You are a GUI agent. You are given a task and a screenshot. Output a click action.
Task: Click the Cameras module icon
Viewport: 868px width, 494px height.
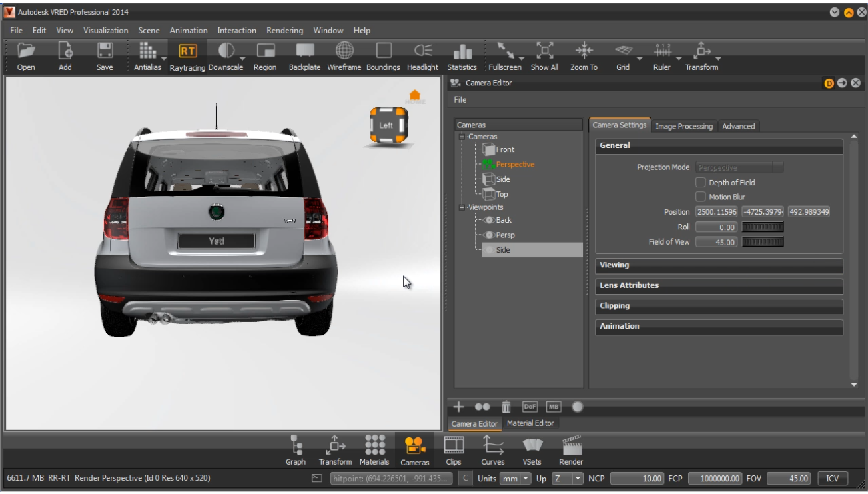click(x=415, y=445)
